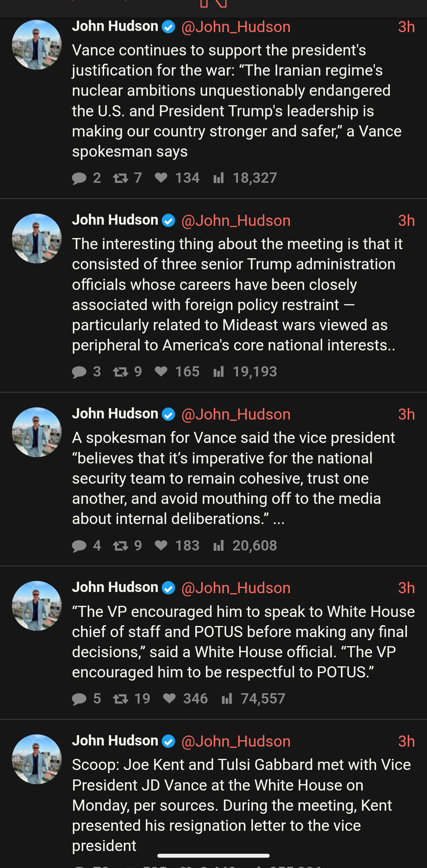
Task: View analytics showing 74,557 views
Action: click(x=227, y=699)
